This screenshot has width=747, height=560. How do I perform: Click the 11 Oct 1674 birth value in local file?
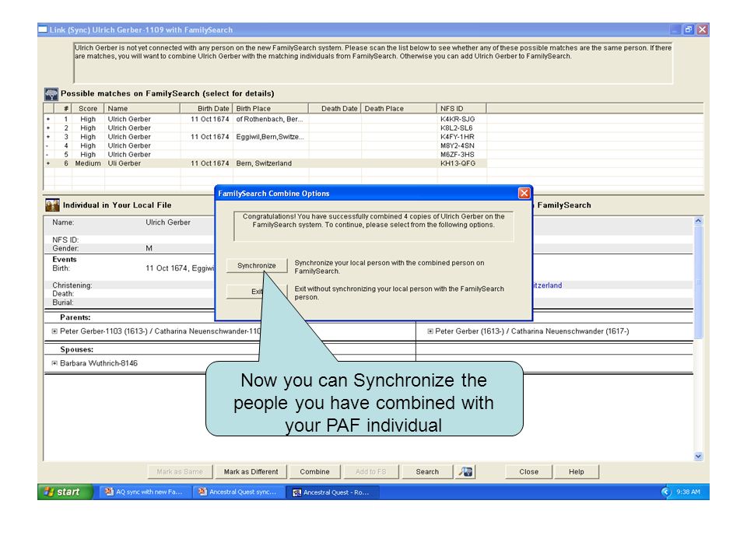click(x=180, y=268)
